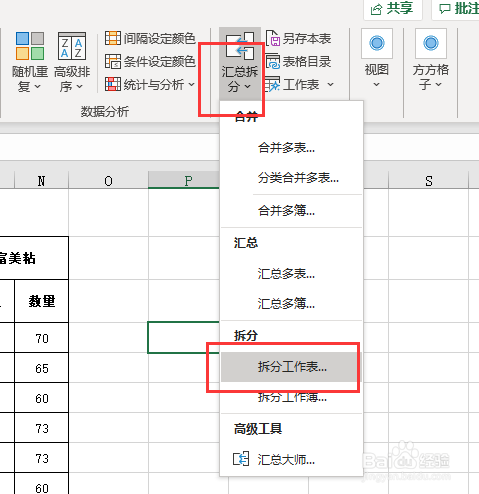Select 合并多表... menu entry

click(x=292, y=147)
